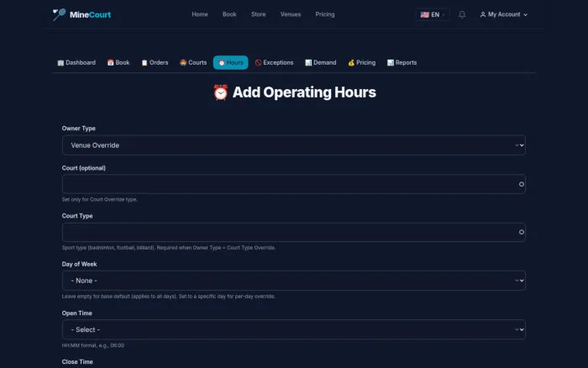Open Store in top navigation
Image resolution: width=588 pixels, height=368 pixels.
point(259,14)
